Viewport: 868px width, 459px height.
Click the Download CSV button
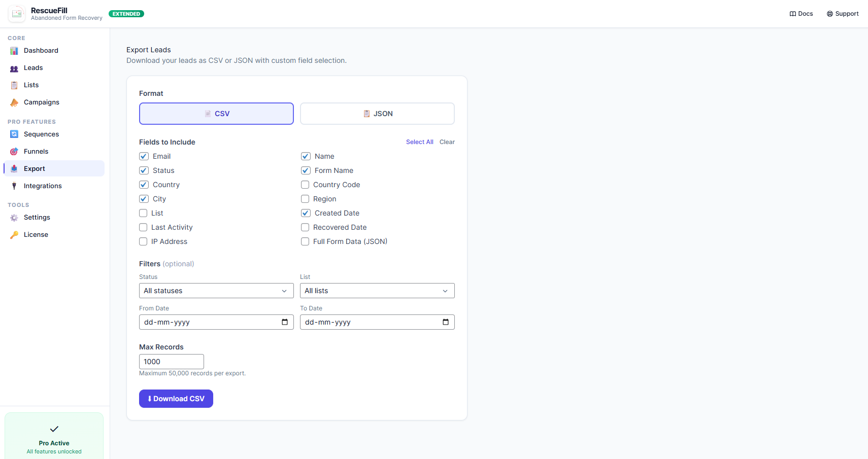click(x=176, y=399)
